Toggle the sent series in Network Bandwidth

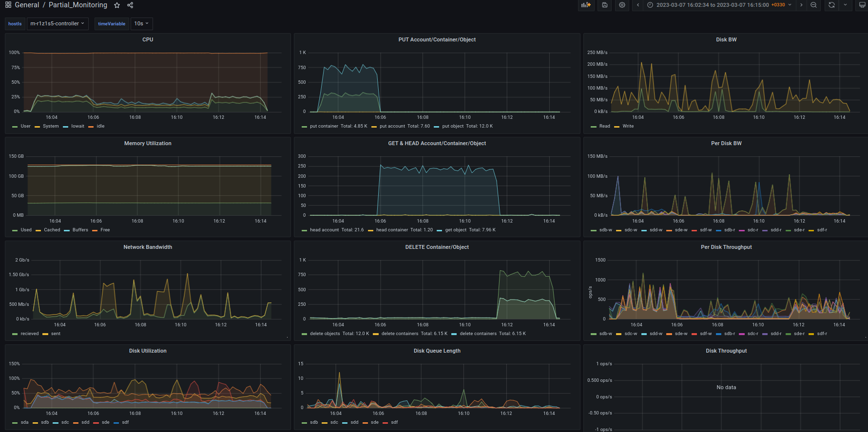coord(56,334)
